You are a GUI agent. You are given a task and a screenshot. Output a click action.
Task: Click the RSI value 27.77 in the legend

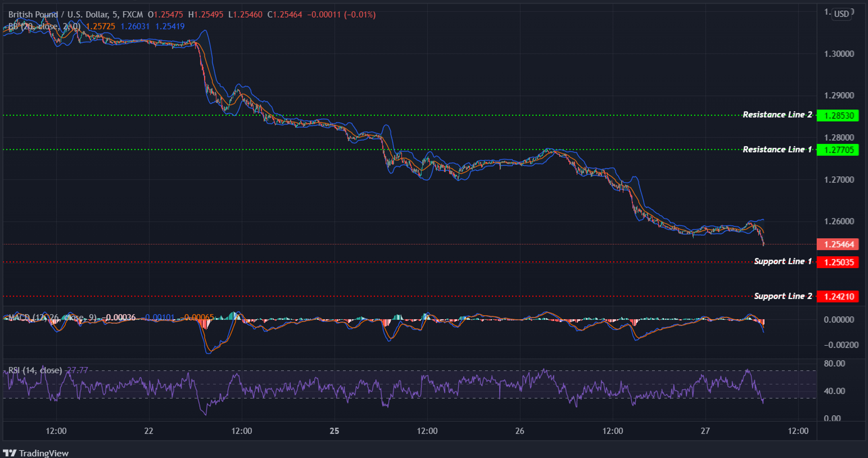pos(77,370)
